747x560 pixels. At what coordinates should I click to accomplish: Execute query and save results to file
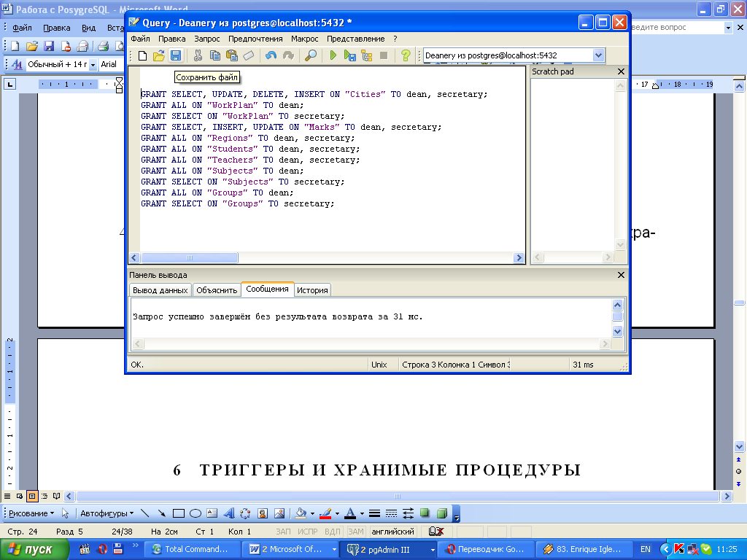(x=350, y=55)
